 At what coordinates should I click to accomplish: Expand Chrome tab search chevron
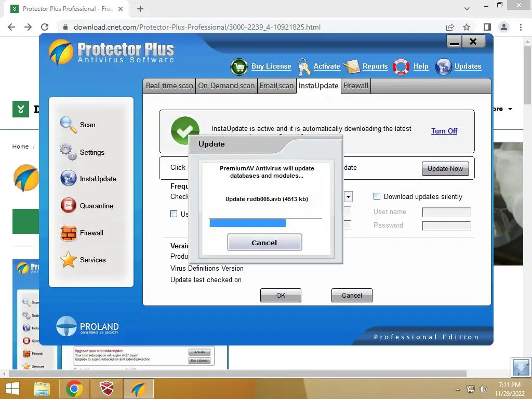pos(467,8)
